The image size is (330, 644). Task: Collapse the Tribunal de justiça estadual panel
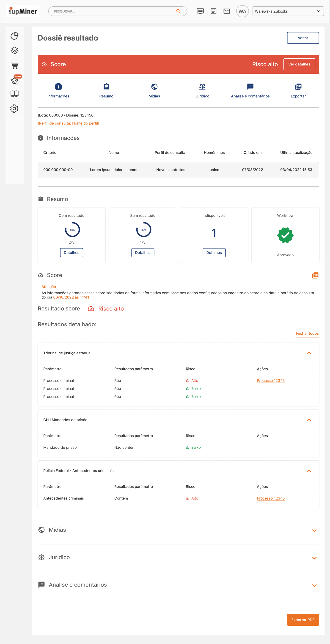point(309,353)
